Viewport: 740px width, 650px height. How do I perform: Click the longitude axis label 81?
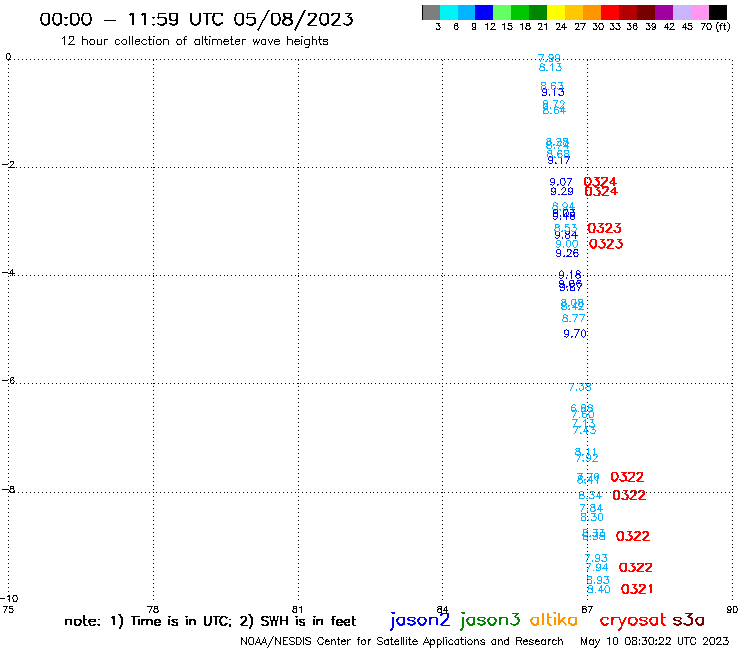pyautogui.click(x=297, y=609)
